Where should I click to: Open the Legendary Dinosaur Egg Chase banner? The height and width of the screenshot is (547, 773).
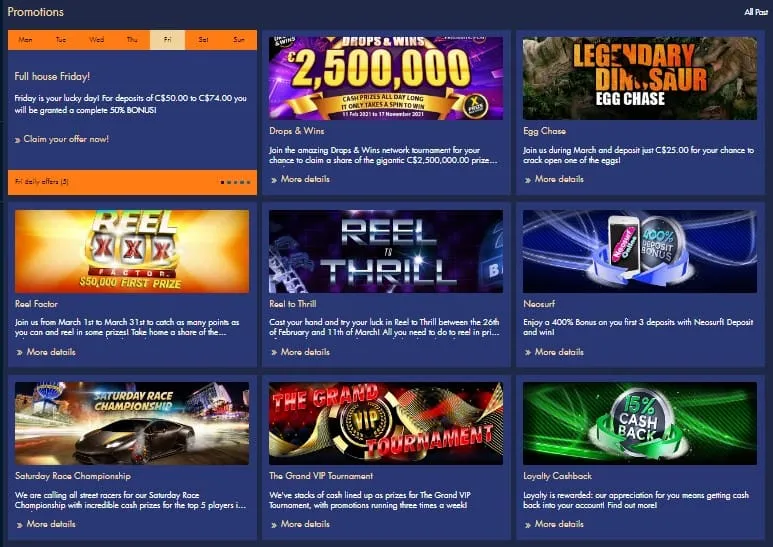(640, 78)
